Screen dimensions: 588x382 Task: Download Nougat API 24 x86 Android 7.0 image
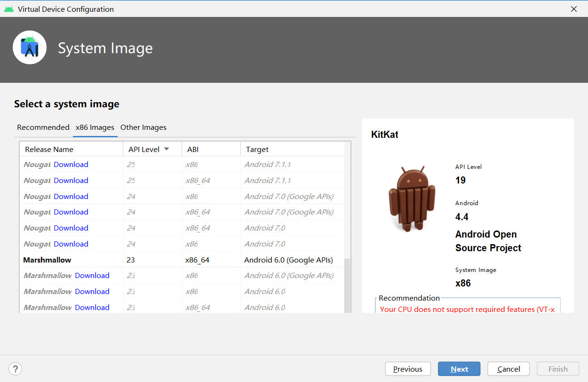(71, 244)
